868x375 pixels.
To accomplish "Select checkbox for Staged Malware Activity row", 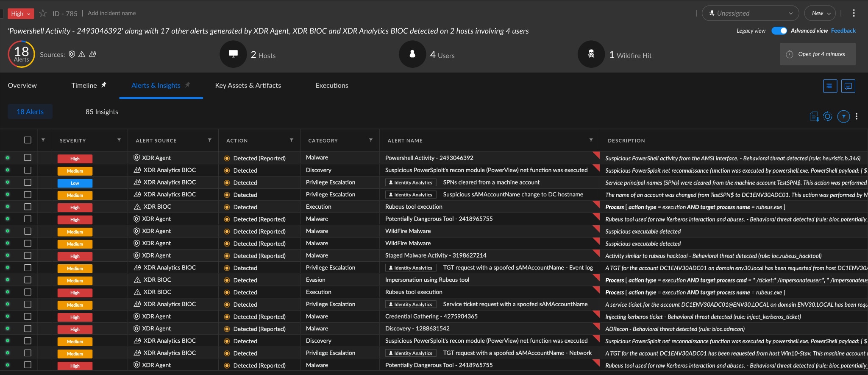I will tap(28, 255).
